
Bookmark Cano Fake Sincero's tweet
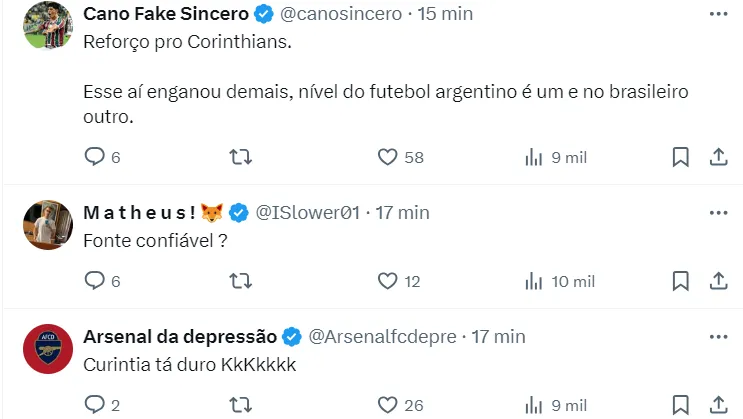(x=680, y=157)
